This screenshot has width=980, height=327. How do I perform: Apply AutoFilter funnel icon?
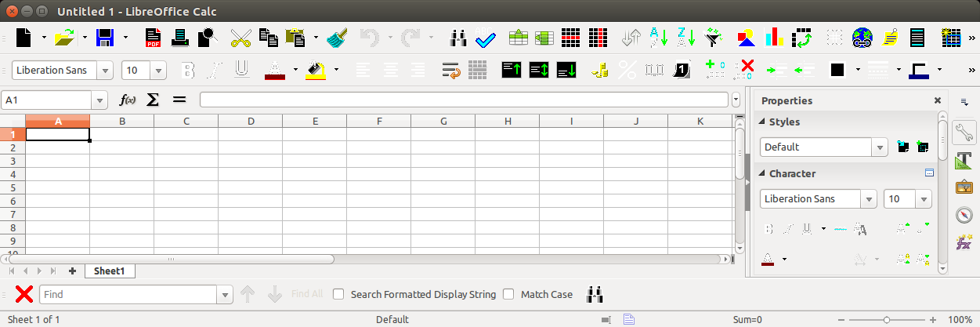(x=713, y=38)
